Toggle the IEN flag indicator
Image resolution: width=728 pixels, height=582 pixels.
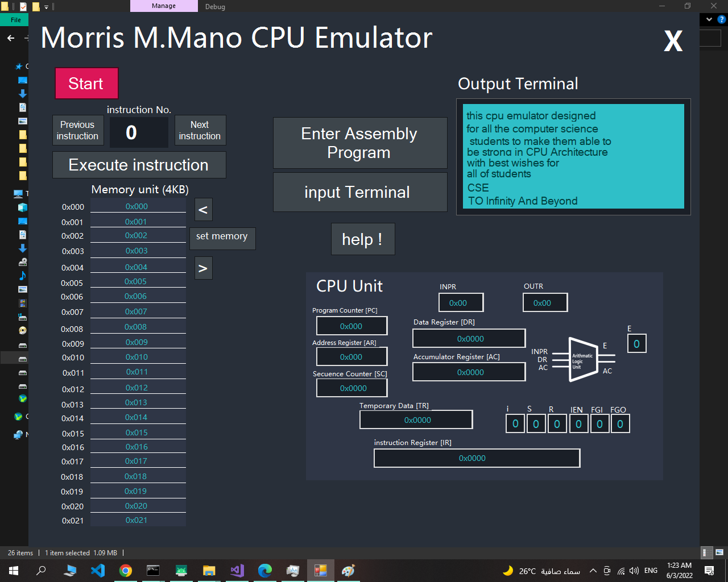coord(578,423)
